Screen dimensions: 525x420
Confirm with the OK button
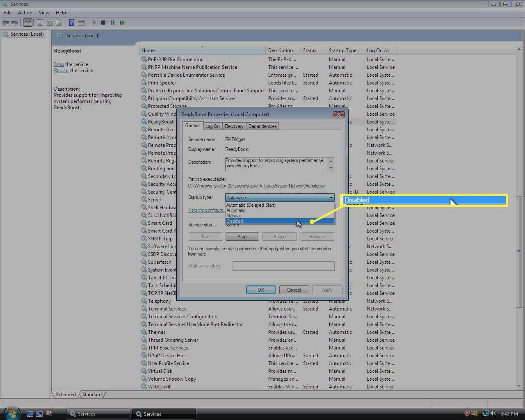click(261, 290)
